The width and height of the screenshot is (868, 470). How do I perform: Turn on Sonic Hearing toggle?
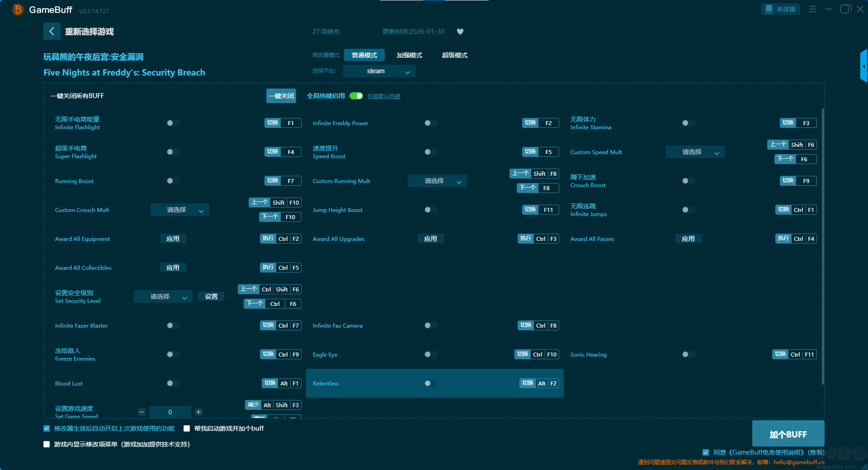coord(688,354)
